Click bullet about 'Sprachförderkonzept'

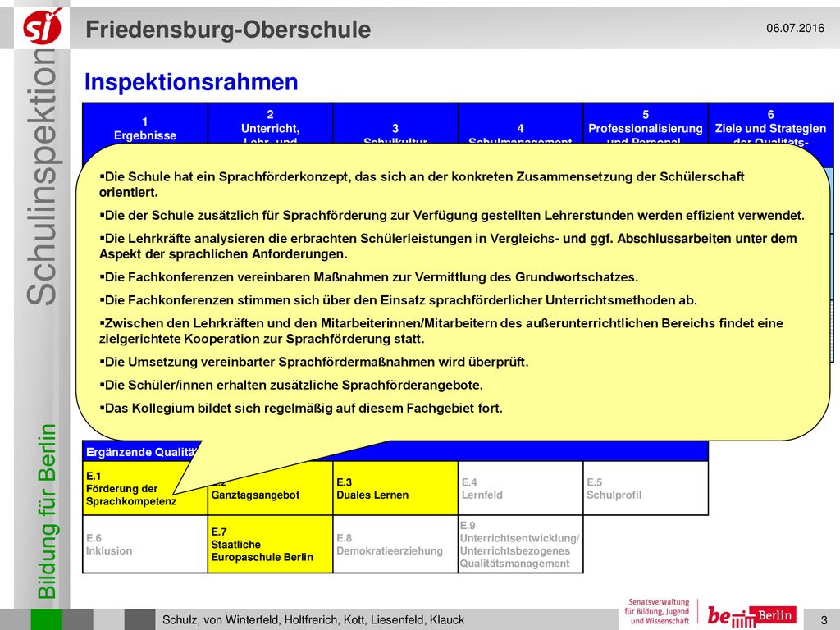[x=422, y=185]
